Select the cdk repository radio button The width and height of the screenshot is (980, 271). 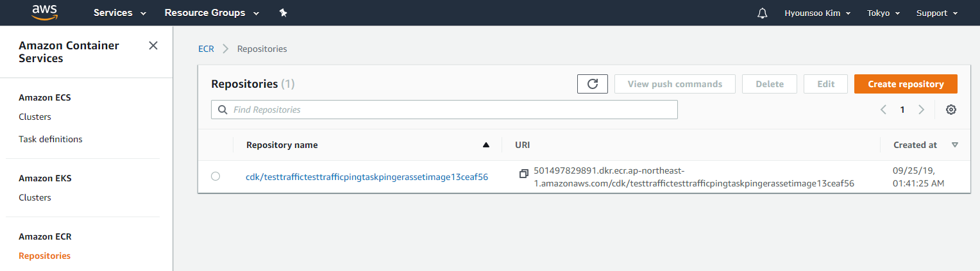215,176
